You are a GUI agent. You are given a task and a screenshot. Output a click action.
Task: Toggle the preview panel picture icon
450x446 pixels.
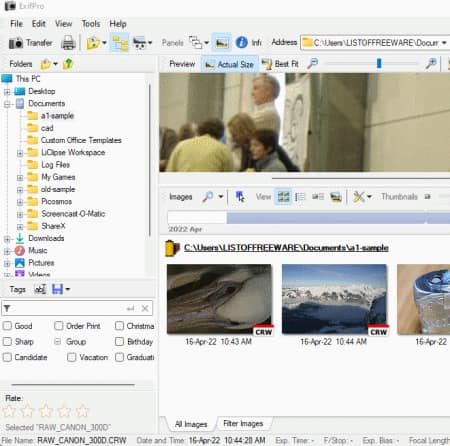(222, 43)
